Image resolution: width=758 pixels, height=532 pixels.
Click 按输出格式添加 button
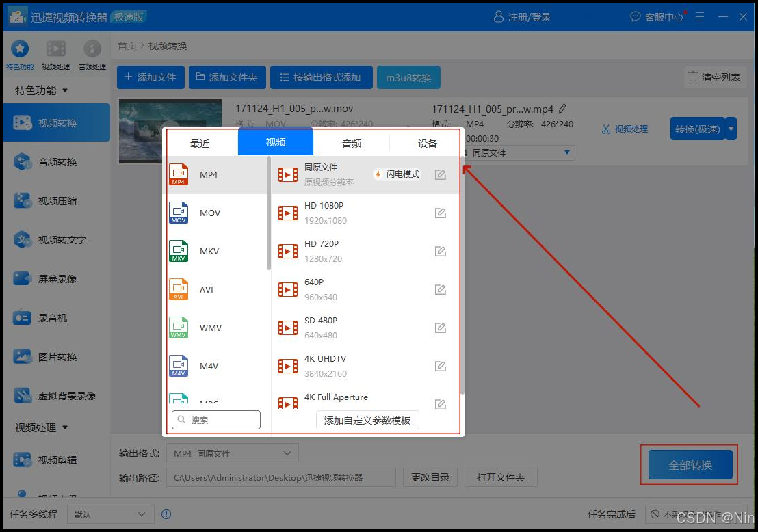click(x=321, y=77)
